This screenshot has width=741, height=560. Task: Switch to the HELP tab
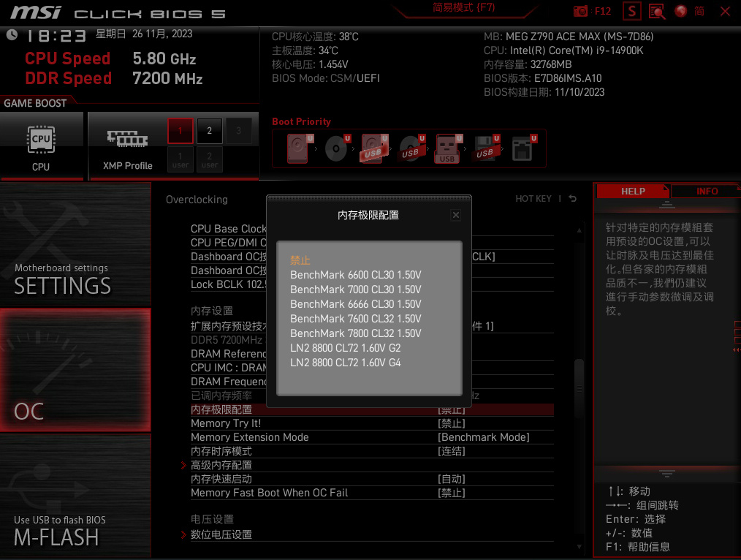(x=633, y=191)
